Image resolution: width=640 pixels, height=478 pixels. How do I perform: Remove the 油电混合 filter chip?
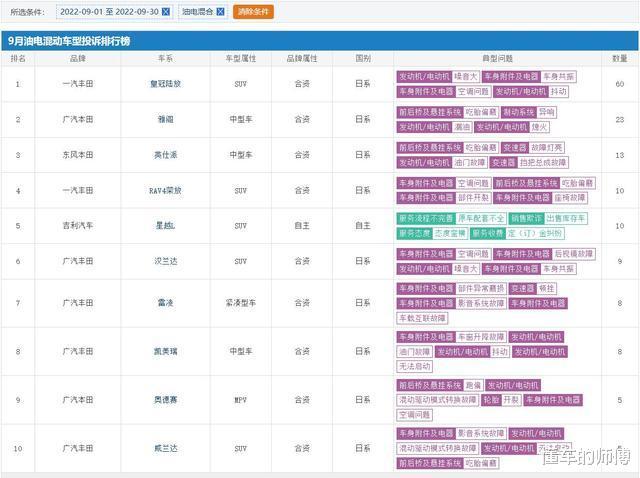[x=220, y=12]
